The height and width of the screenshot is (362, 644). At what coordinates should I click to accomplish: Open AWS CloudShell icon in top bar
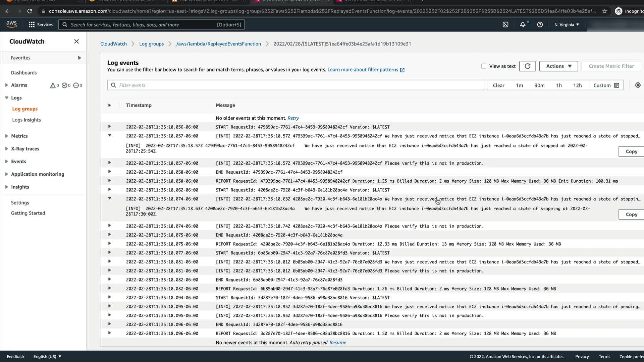505,24
